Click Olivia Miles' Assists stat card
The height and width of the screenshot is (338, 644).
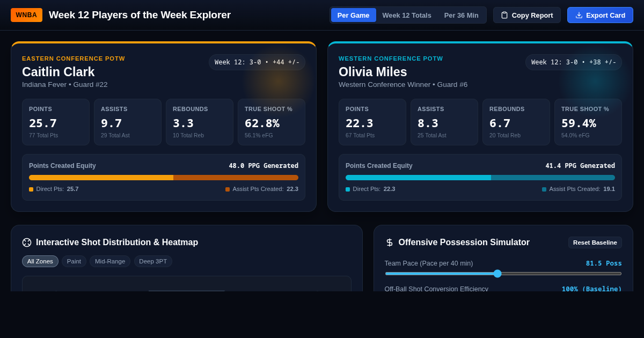pyautogui.click(x=444, y=122)
